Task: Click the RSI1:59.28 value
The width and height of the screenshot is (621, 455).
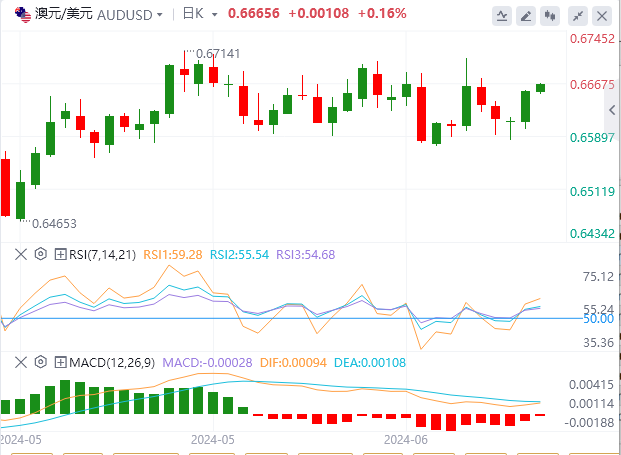Action: point(173,255)
